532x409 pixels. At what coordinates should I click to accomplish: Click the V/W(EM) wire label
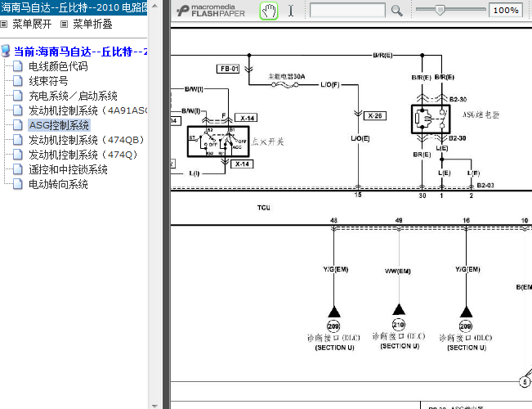point(398,271)
